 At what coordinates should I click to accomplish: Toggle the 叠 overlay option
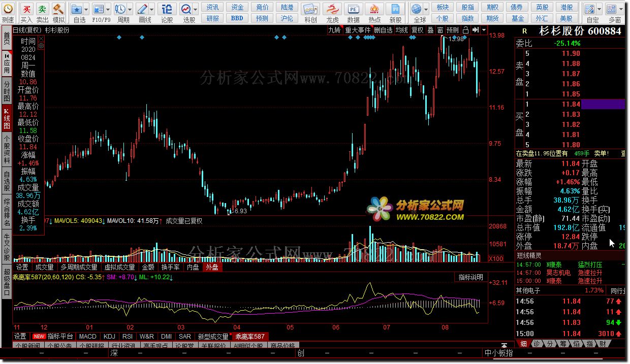tap(430, 30)
